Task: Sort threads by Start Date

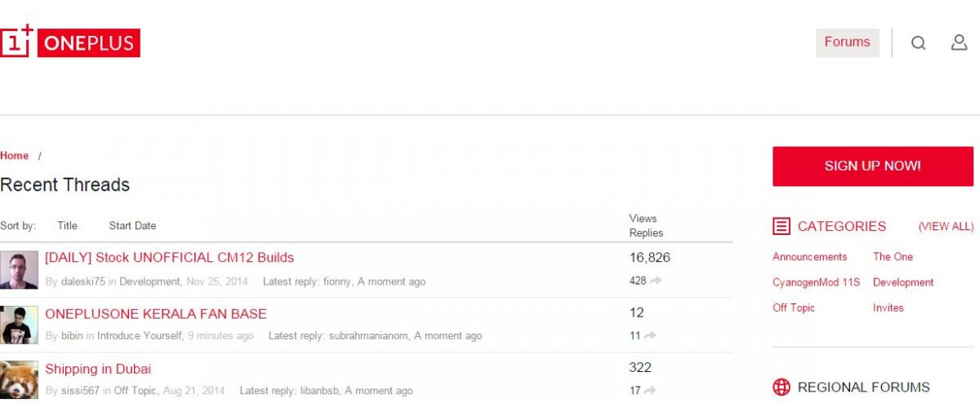Action: 132,226
